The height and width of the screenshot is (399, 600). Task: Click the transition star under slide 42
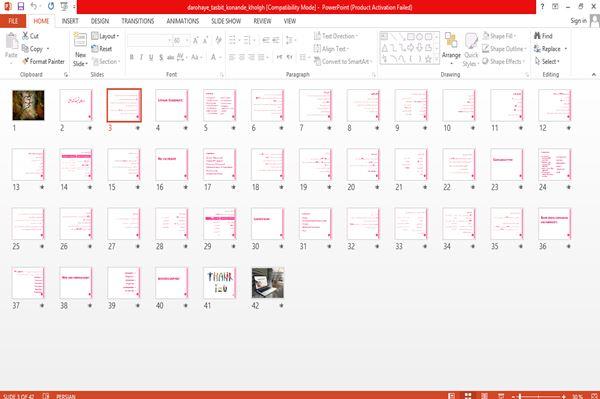point(281,305)
